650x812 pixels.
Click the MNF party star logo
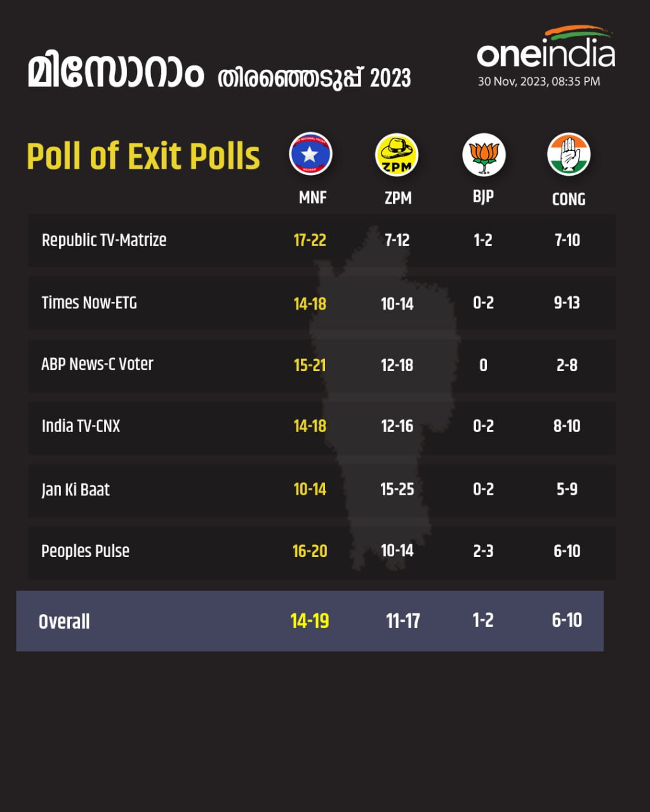[x=310, y=154]
